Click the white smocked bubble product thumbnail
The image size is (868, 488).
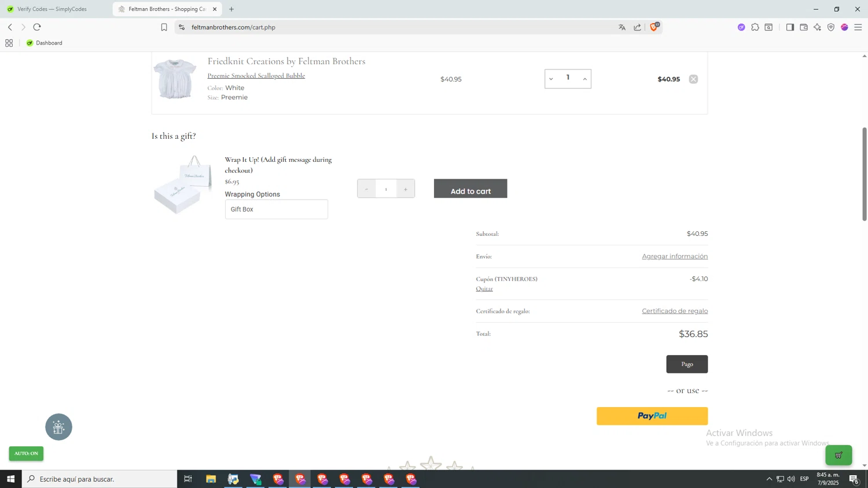pyautogui.click(x=175, y=79)
